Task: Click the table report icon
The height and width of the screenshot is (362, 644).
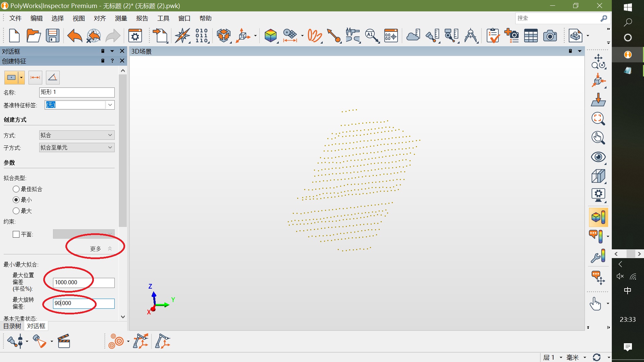Action: pos(531,36)
